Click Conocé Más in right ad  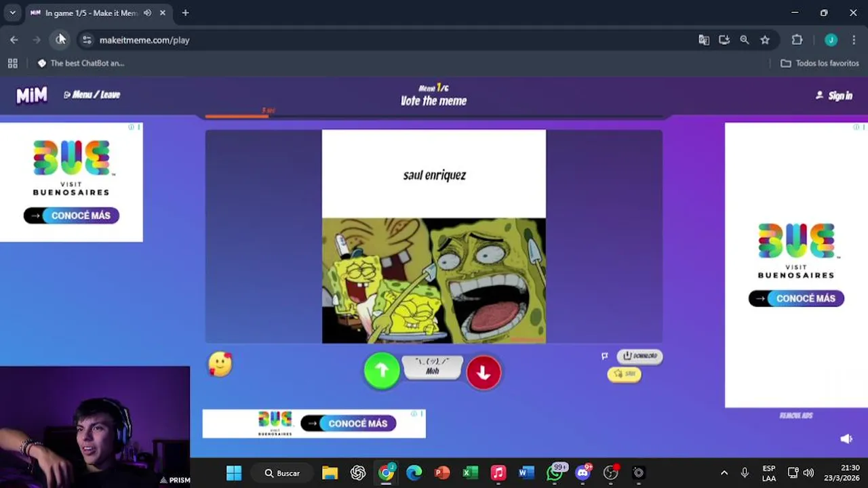[796, 298]
